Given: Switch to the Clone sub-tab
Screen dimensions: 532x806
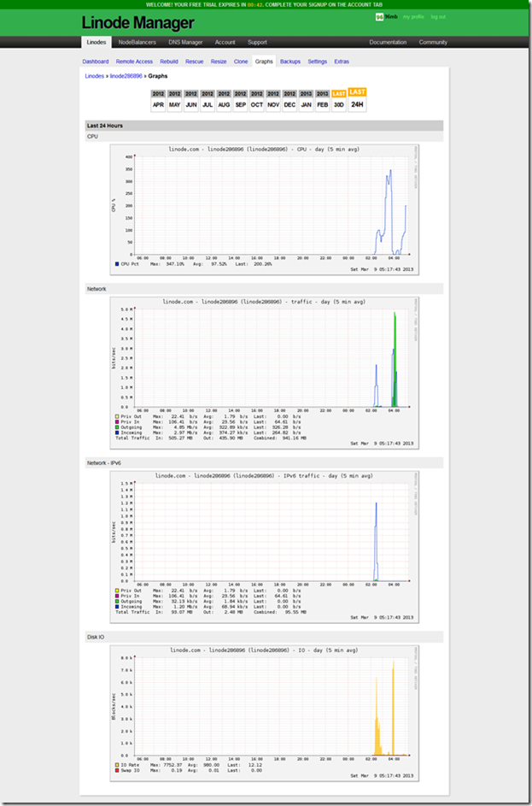Looking at the screenshot, I should (x=241, y=62).
